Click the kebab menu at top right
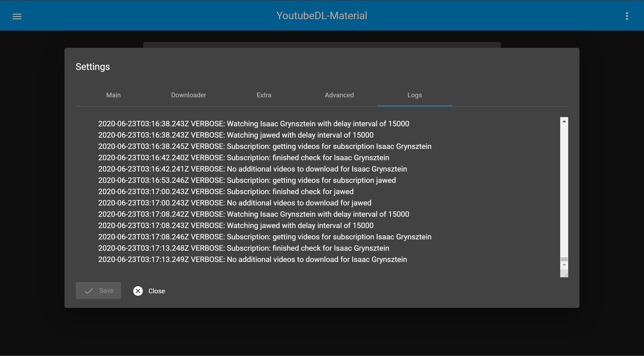Screen dimensions: 644x356 tap(627, 16)
